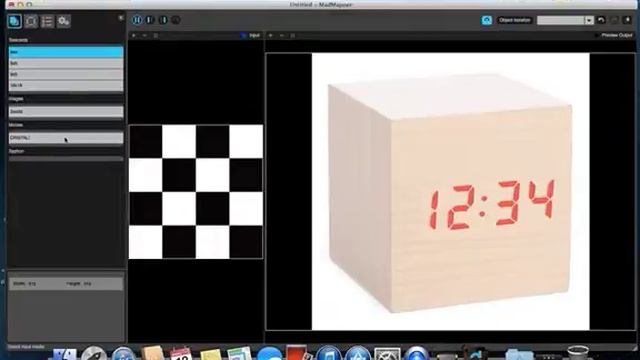The height and width of the screenshot is (360, 640).
Task: Click the cube clock output preview
Action: click(x=451, y=191)
